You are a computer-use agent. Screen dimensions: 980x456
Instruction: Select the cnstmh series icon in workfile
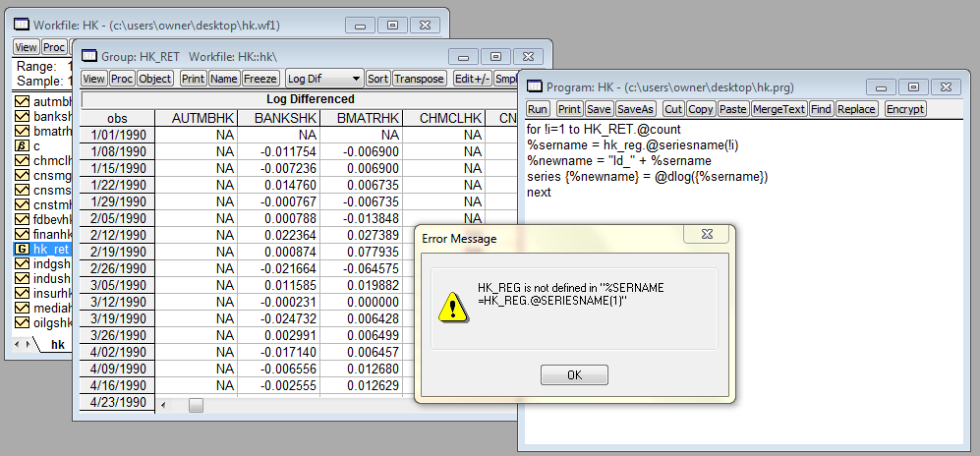tap(23, 204)
